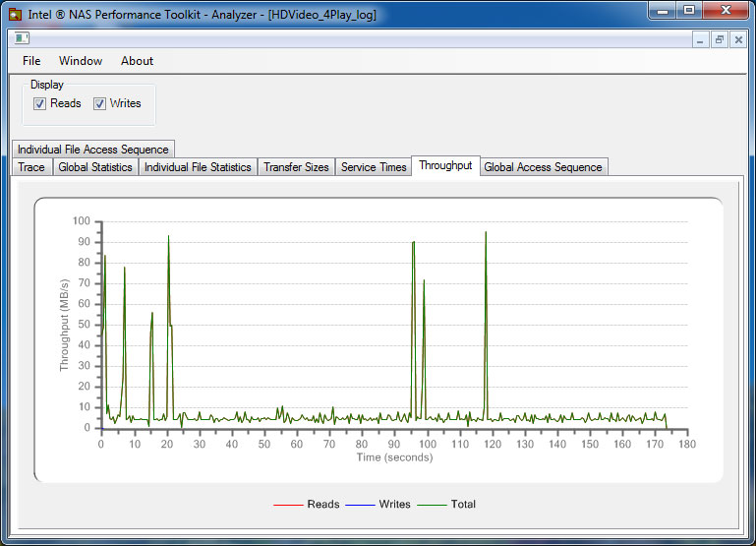Go to the Transfer Sizes tab

click(296, 167)
